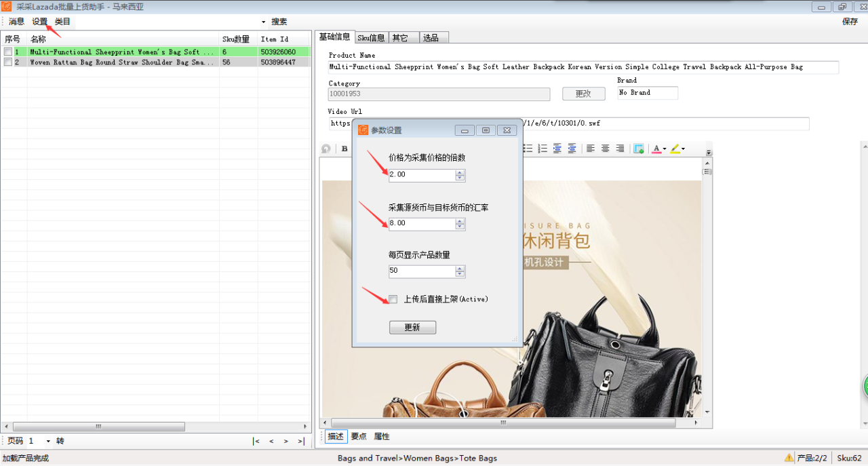Open the 设置 menu
This screenshot has width=868, height=466.
pyautogui.click(x=39, y=22)
